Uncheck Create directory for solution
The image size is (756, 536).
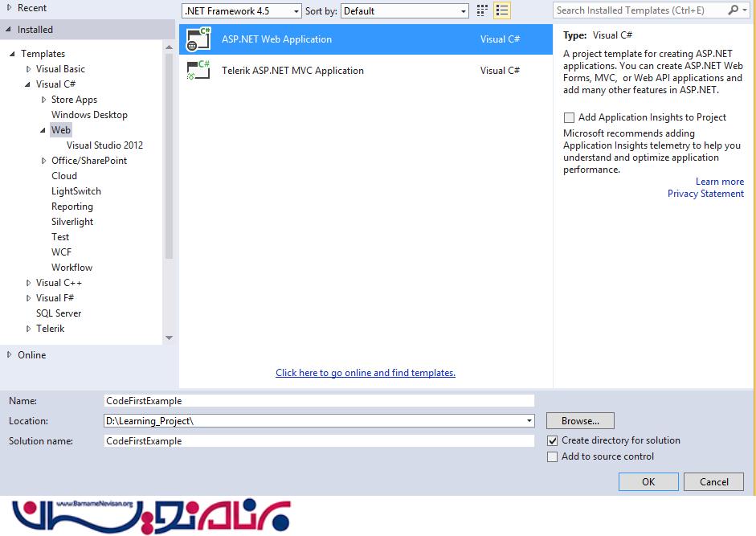click(x=552, y=440)
